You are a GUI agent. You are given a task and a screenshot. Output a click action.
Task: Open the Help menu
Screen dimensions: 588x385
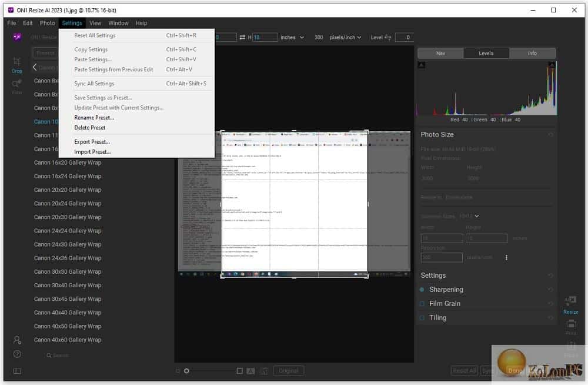(141, 23)
